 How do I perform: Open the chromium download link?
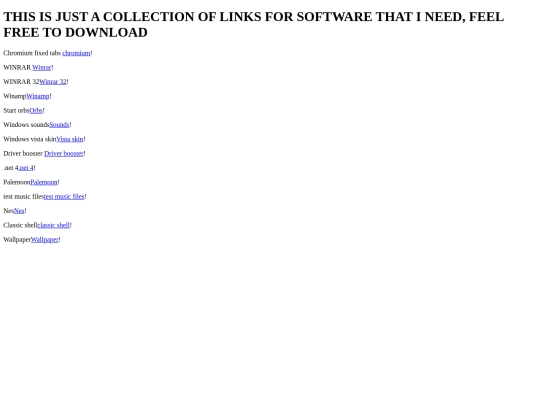coord(76,53)
